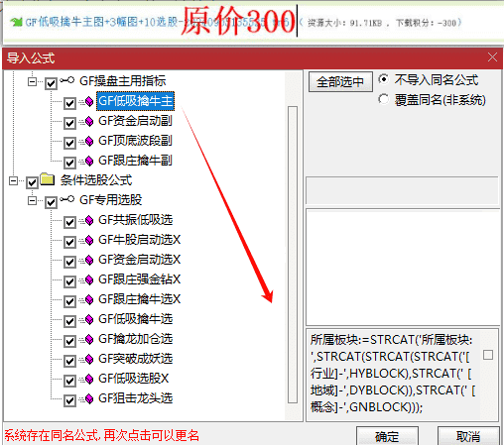Select the GF突破成妖选 formula entry

tap(136, 359)
